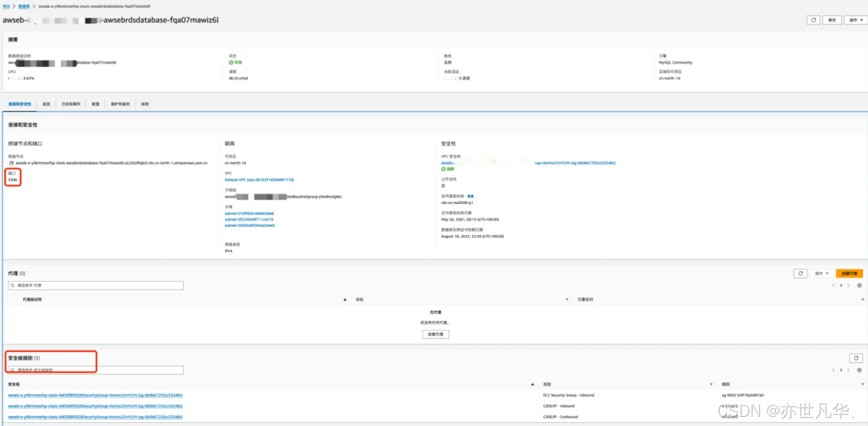Image resolution: width=868 pixels, height=426 pixels.
Task: Click the security group rules filter field
Action: pos(96,370)
